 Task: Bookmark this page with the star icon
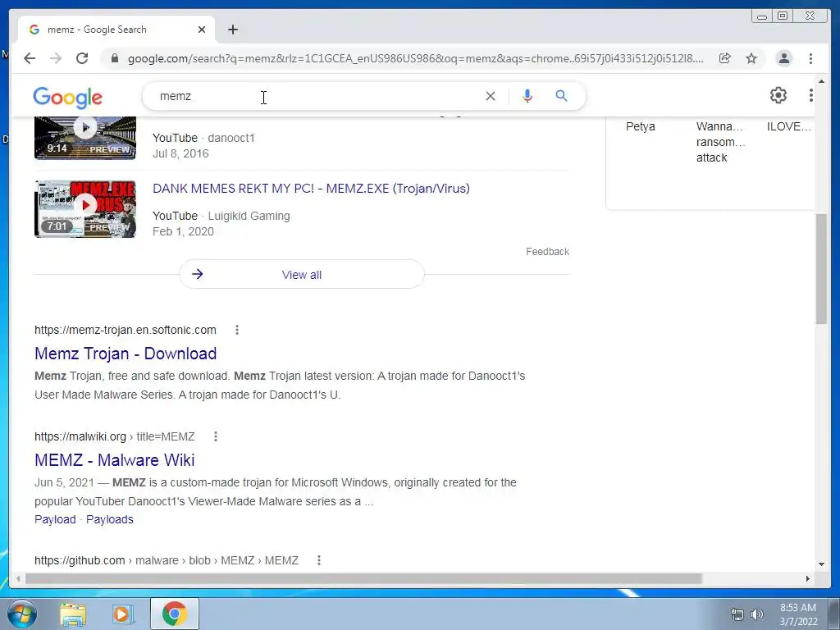click(x=751, y=58)
